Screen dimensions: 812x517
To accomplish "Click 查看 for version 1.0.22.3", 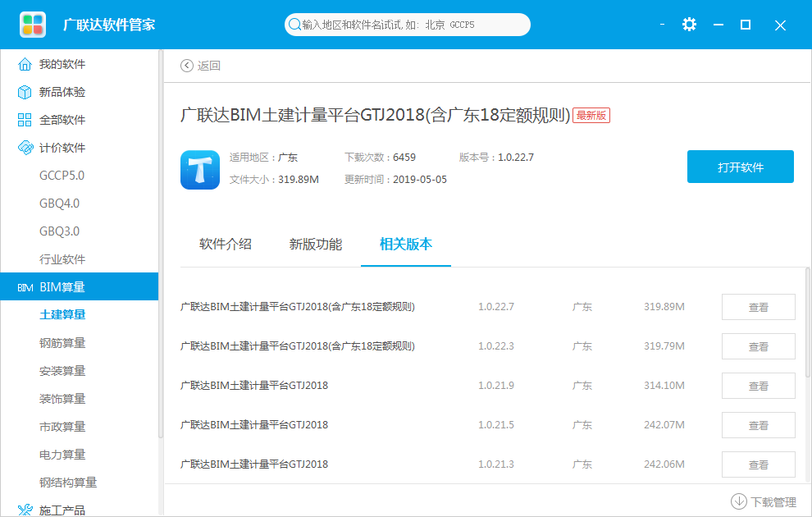I will coord(758,346).
